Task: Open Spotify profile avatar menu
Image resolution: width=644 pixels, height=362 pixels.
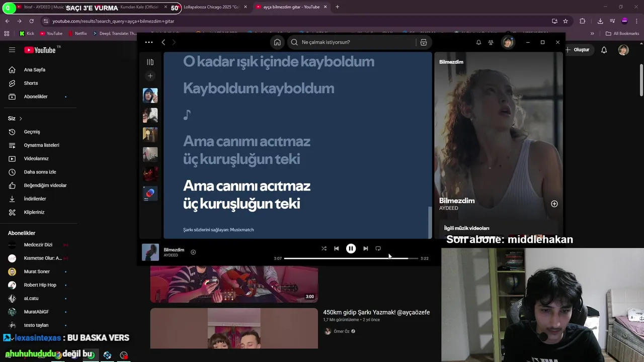Action: tap(508, 42)
